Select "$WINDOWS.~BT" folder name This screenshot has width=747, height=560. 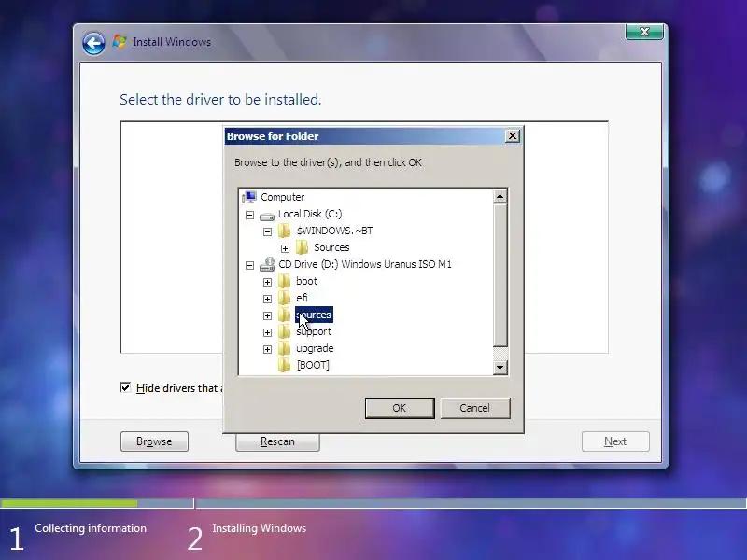[x=334, y=231]
